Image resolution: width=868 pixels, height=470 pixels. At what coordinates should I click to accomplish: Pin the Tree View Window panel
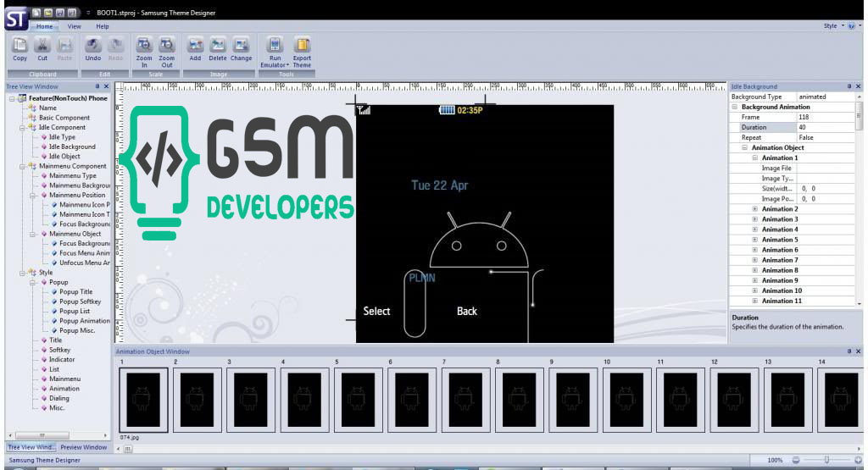[x=97, y=87]
